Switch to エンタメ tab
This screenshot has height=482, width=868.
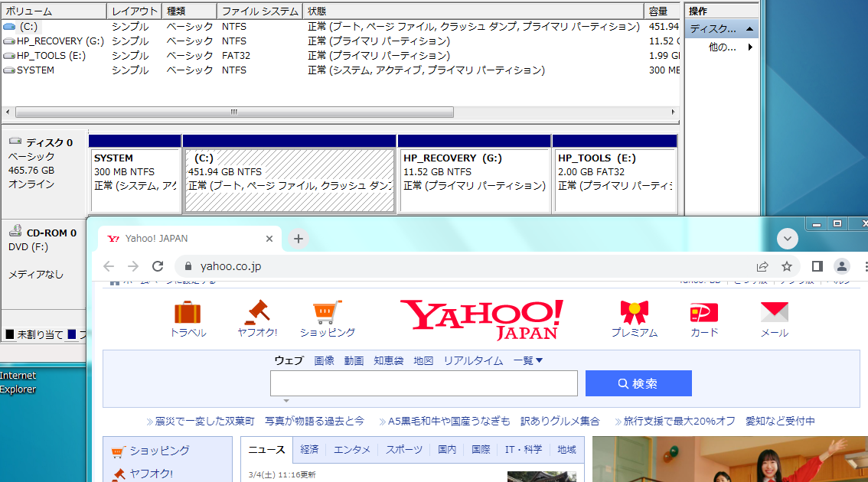(351, 449)
